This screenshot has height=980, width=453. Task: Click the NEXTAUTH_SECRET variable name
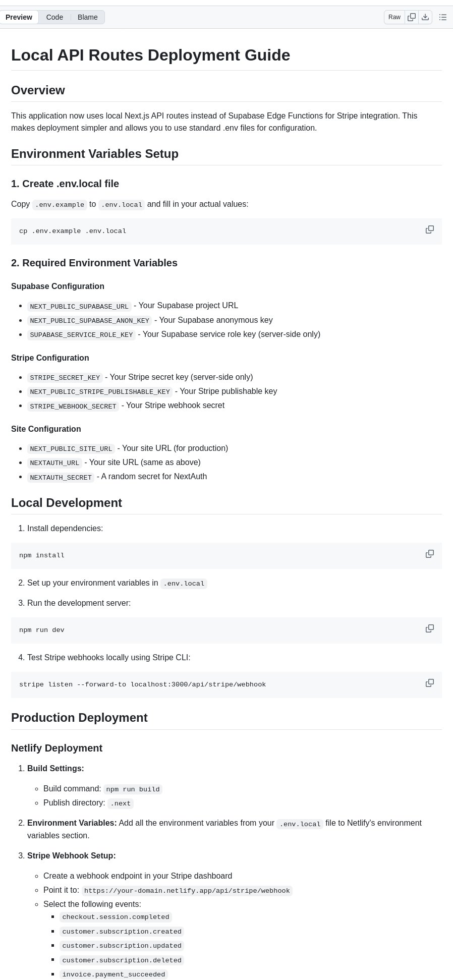[x=61, y=477]
